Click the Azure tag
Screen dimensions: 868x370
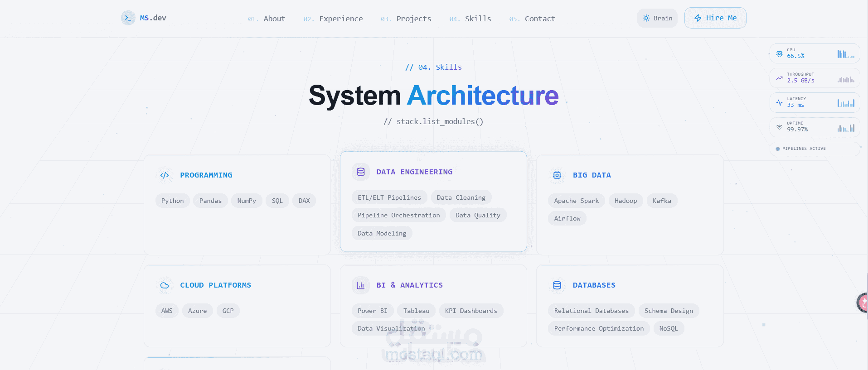click(198, 311)
